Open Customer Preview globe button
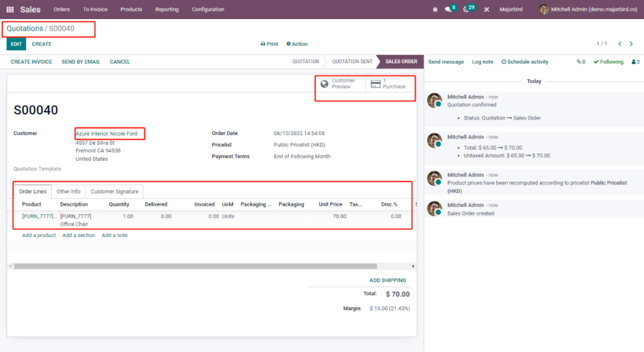644x352 pixels. (340, 84)
